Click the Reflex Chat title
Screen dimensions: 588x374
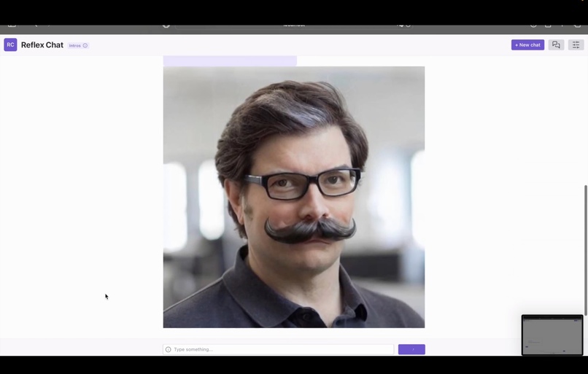point(42,45)
